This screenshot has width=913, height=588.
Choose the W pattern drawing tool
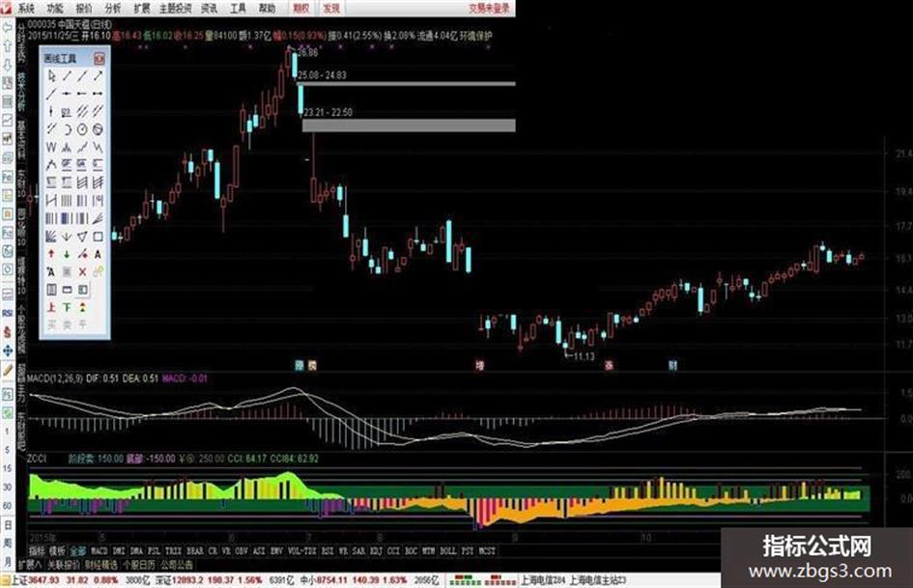(x=51, y=147)
